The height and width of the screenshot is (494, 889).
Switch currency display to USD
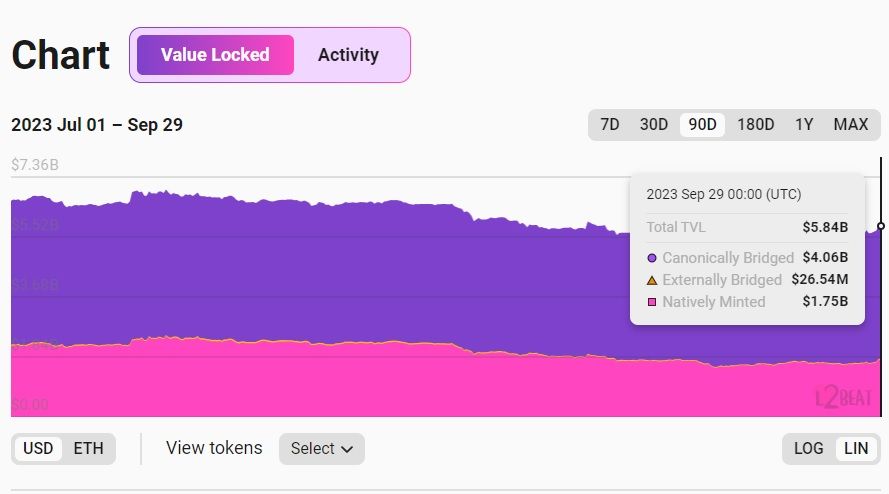pos(38,448)
